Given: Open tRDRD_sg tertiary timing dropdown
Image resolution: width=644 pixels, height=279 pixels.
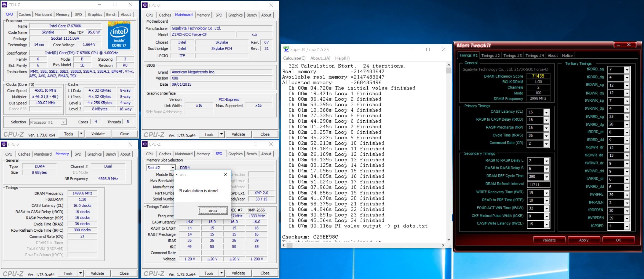Looking at the screenshot, I should click(627, 70).
